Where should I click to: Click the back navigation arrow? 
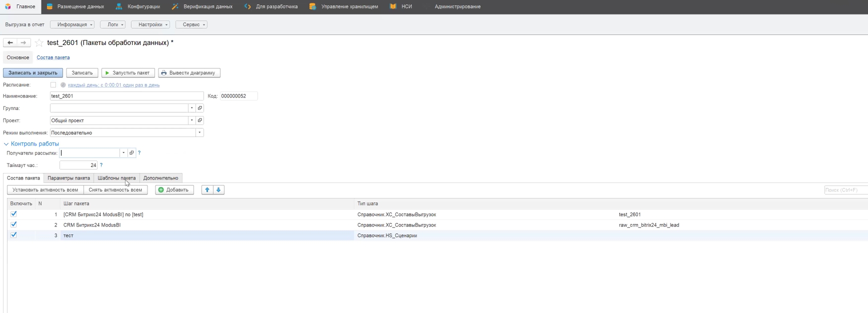click(x=10, y=43)
